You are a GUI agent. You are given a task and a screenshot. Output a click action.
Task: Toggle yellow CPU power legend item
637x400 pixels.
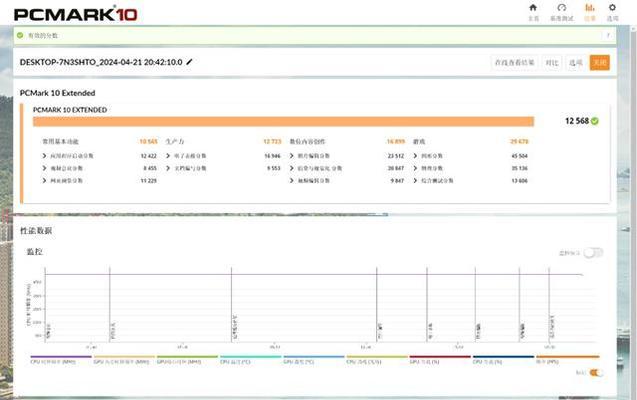[x=377, y=360]
